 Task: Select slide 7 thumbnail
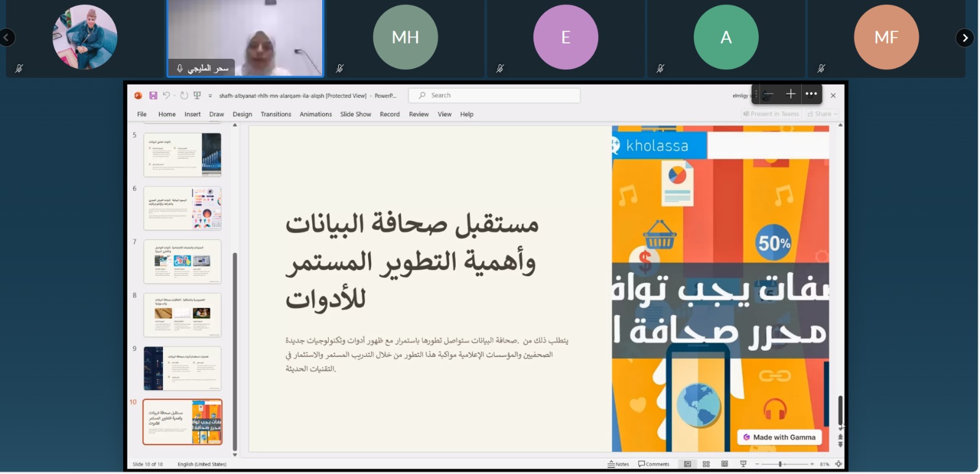pos(183,261)
